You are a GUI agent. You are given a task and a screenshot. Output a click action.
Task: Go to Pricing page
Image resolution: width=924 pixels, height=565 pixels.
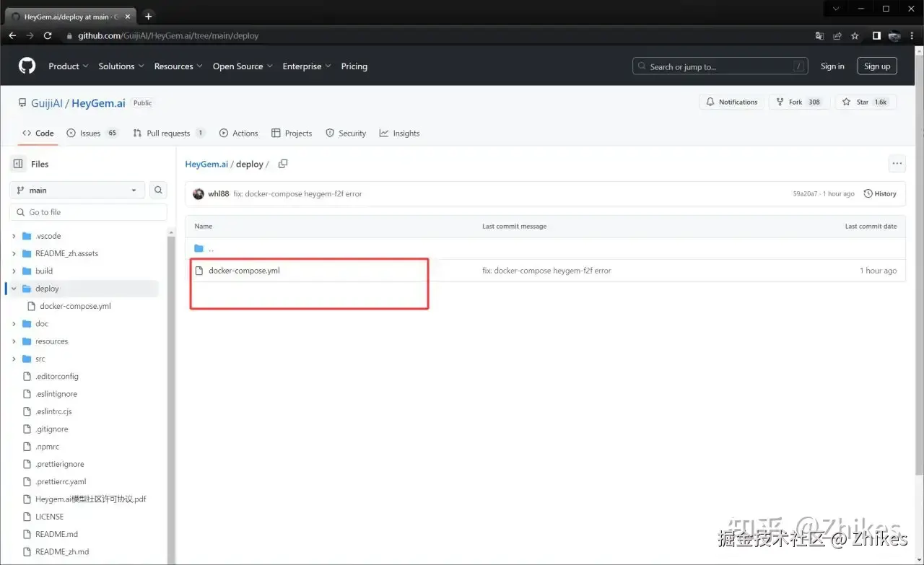click(x=354, y=66)
